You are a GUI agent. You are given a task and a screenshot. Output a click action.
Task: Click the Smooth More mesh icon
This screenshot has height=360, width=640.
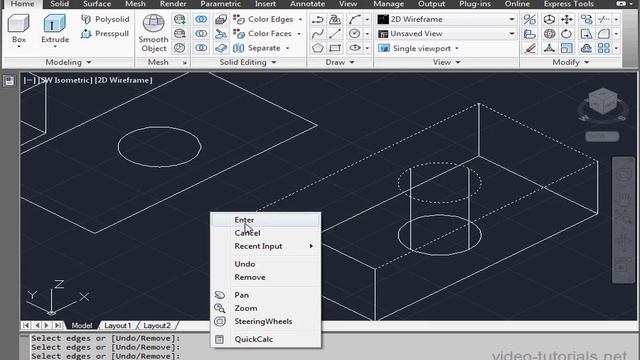180,19
